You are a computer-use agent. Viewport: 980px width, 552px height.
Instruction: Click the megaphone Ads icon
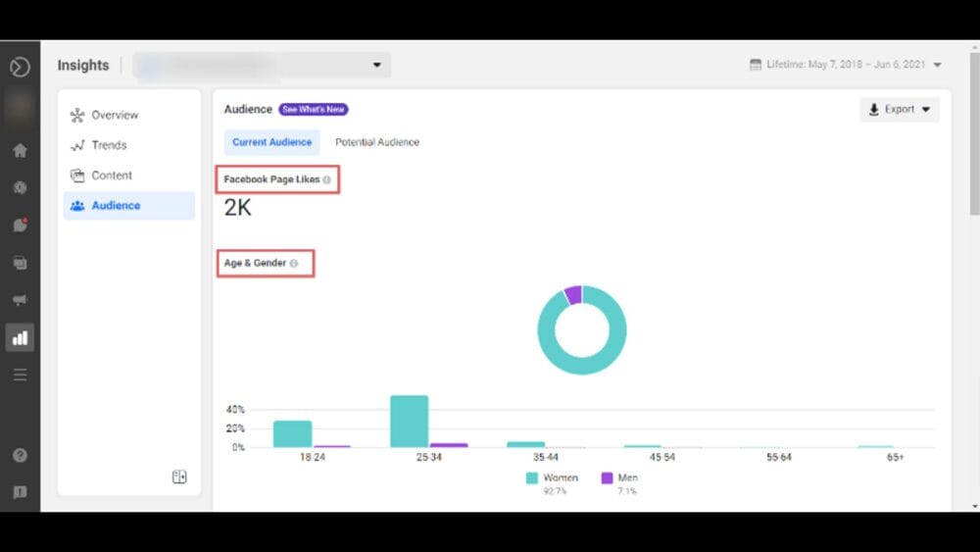pos(20,300)
